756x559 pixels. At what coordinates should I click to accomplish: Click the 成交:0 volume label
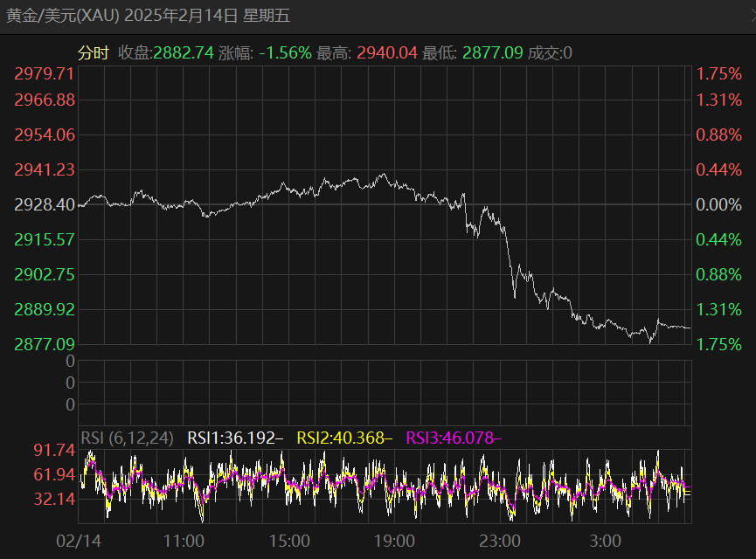pos(550,52)
